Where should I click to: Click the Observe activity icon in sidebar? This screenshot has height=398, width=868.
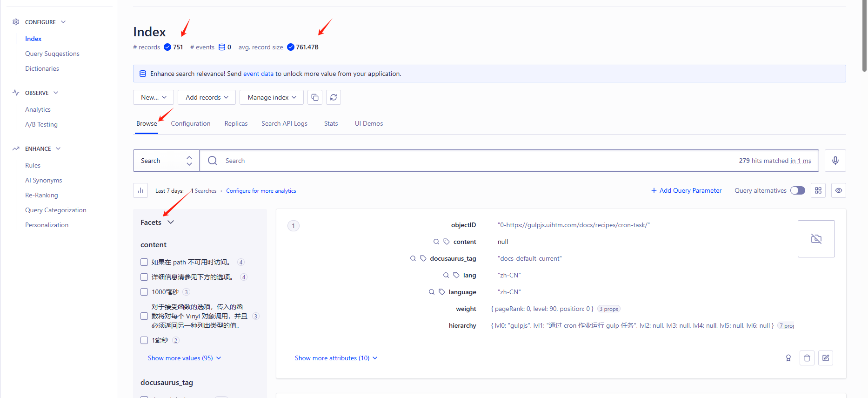pos(16,93)
